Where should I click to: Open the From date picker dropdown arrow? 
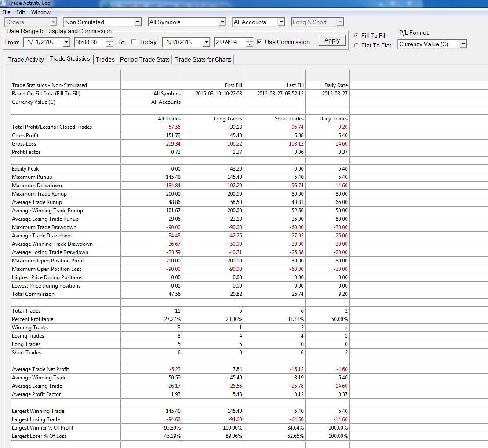tap(66, 42)
